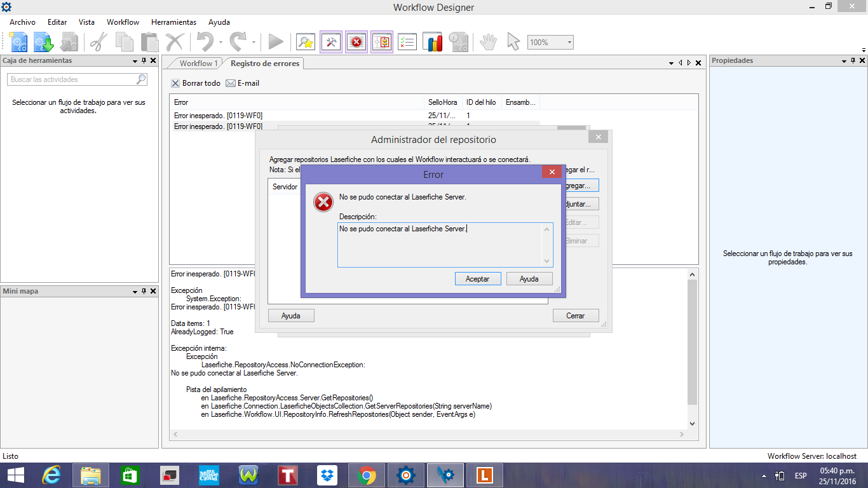The image size is (868, 488).
Task: Pin or unpin the Propiedades panel
Action: point(853,61)
